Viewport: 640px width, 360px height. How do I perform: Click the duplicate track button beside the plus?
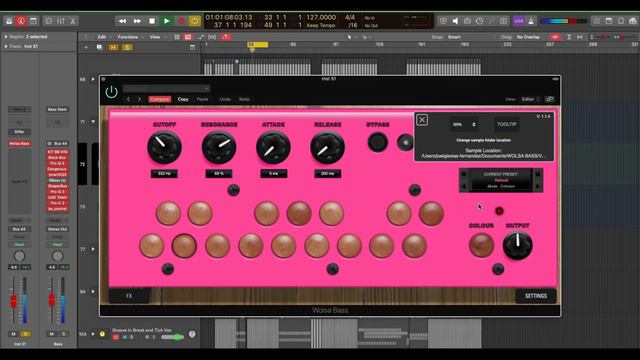(x=99, y=47)
